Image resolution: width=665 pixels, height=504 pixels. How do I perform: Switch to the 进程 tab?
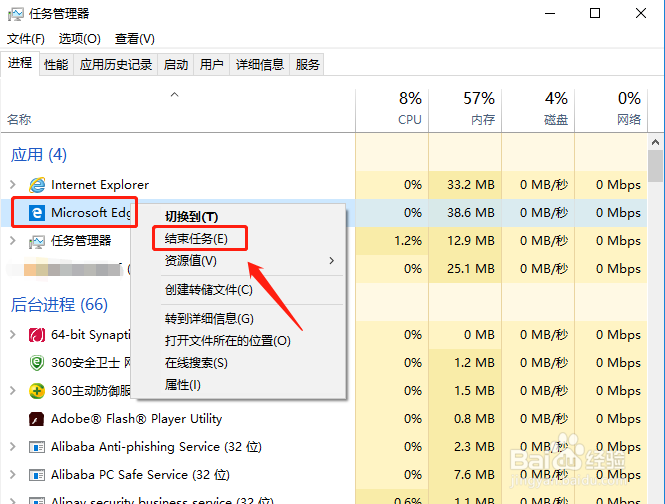point(20,63)
